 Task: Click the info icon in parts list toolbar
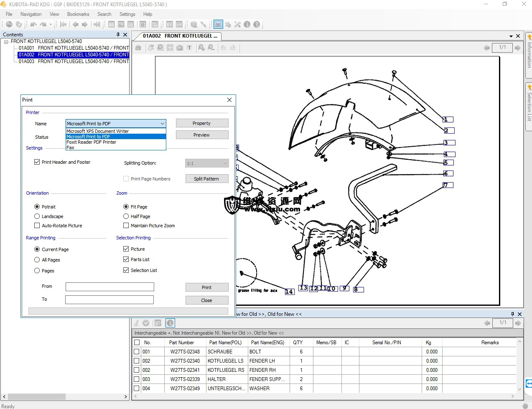click(x=170, y=323)
